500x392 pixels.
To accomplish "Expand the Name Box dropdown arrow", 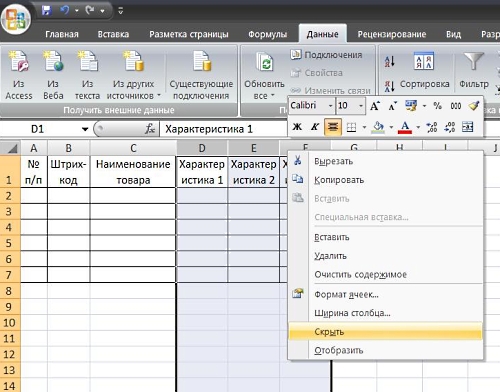I will click(x=85, y=129).
